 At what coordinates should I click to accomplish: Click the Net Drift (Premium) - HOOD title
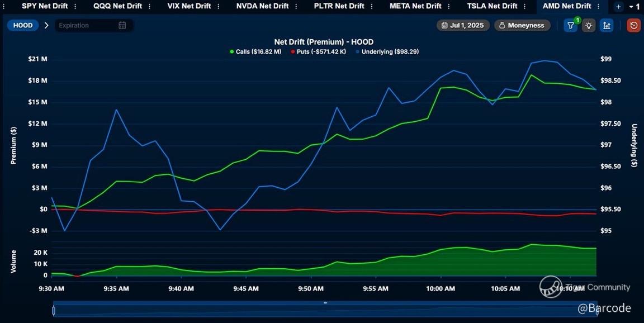pos(324,42)
